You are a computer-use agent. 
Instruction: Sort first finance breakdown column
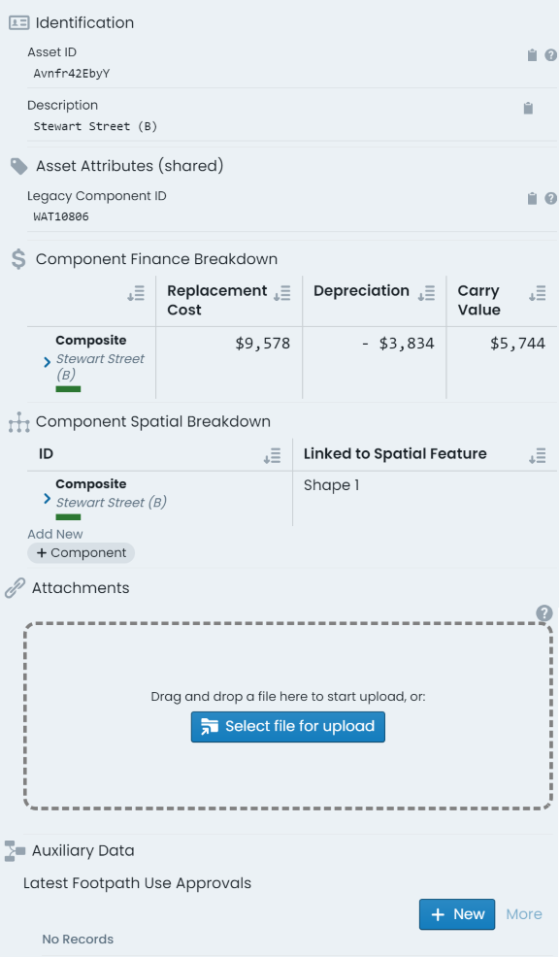(136, 293)
